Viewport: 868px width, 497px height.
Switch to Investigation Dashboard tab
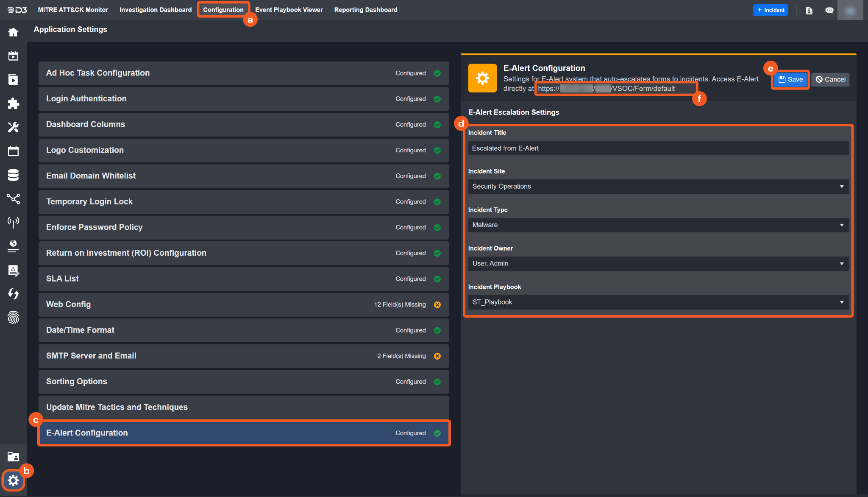(x=156, y=10)
